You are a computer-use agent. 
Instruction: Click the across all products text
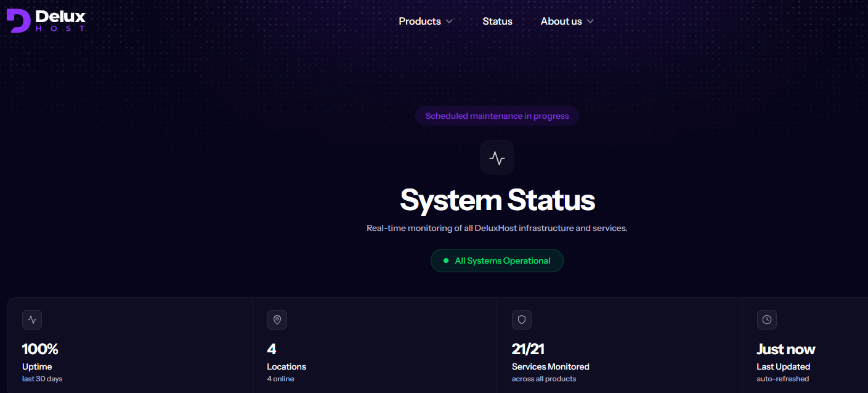click(544, 379)
